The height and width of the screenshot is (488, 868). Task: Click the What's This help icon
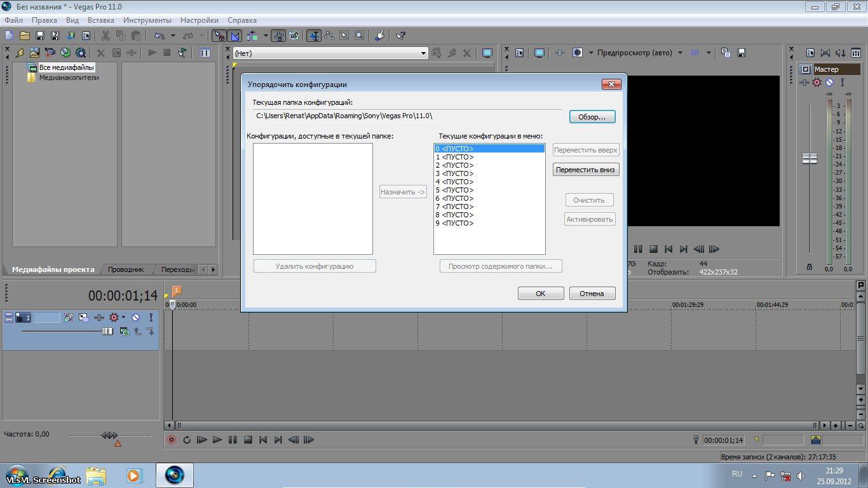coord(400,36)
